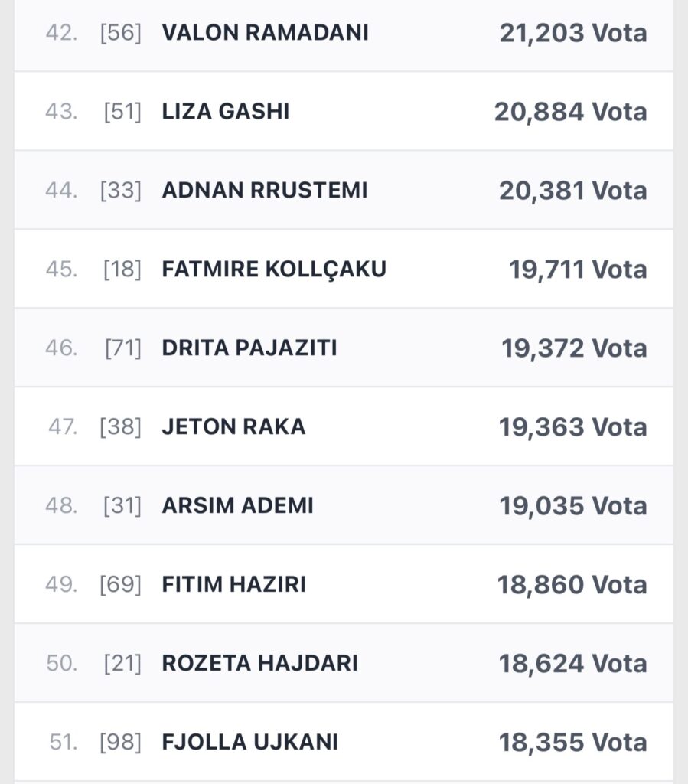The width and height of the screenshot is (688, 784).
Task: Open the Adnan Rrustemi entry
Action: click(x=265, y=191)
